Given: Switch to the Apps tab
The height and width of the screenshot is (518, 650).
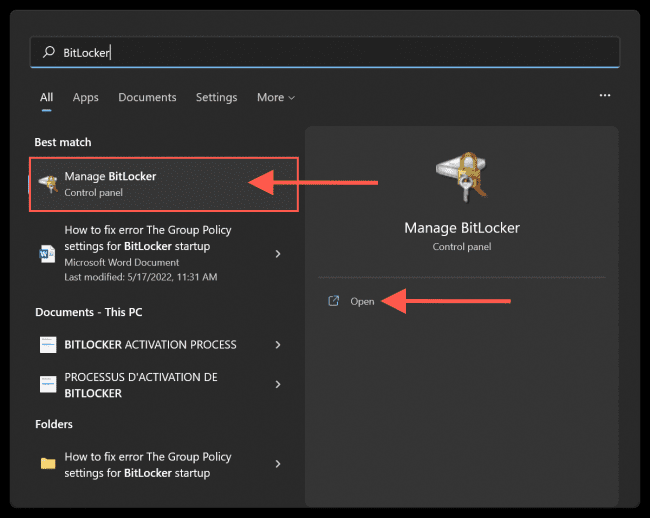Looking at the screenshot, I should coord(86,97).
